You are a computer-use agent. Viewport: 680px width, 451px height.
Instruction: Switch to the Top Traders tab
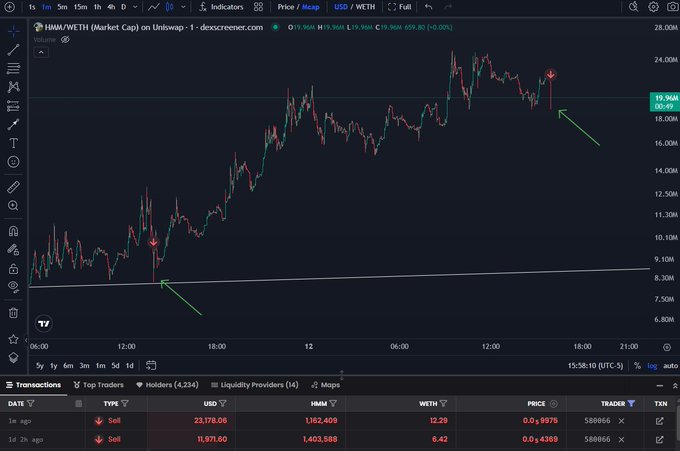(98, 385)
